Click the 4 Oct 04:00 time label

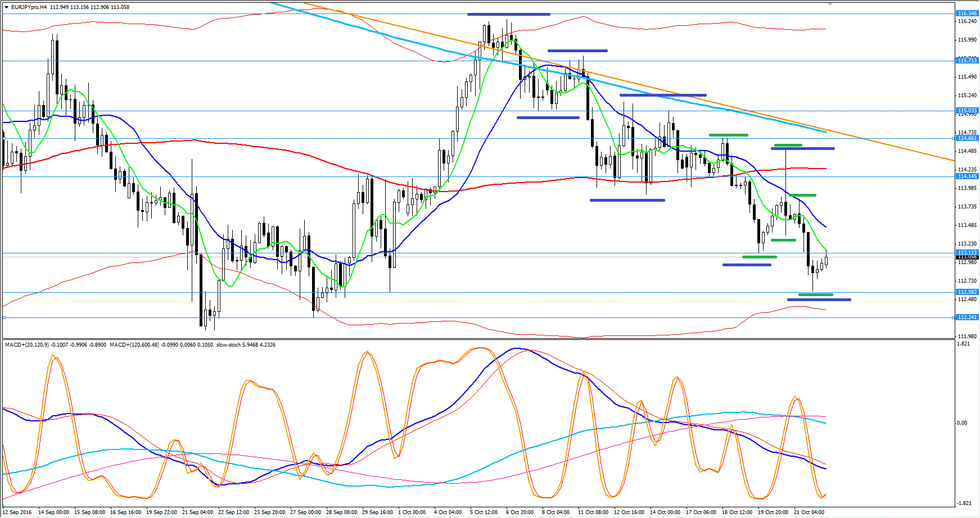point(448,512)
